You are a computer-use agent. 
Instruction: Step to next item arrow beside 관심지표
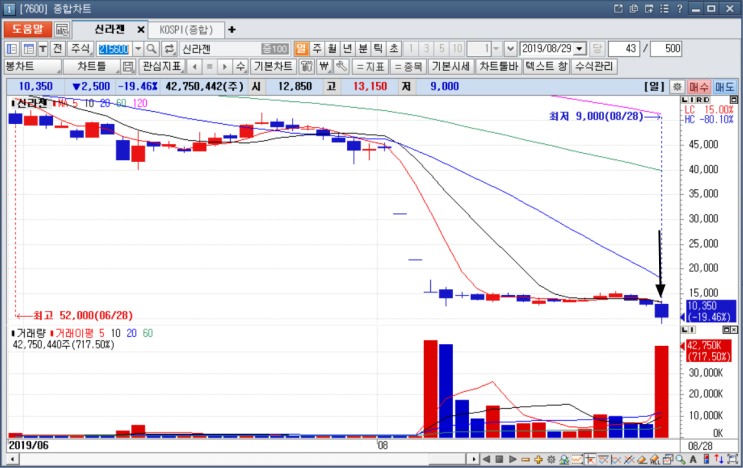225,67
